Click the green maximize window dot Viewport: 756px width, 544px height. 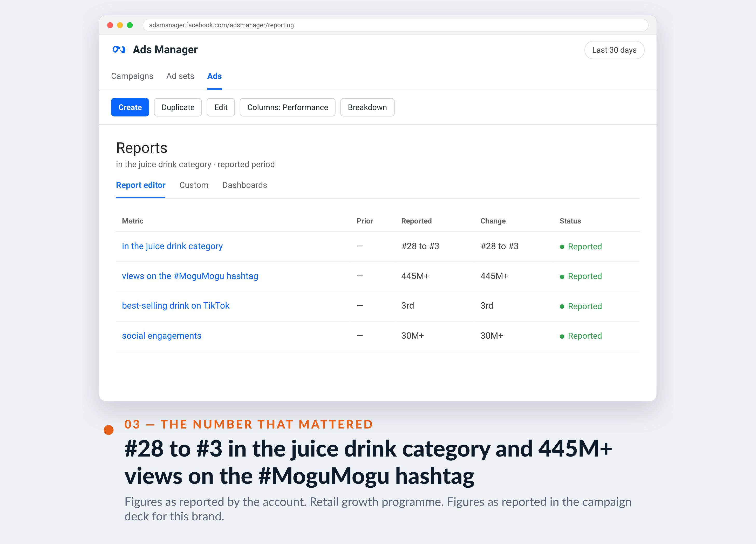(130, 25)
